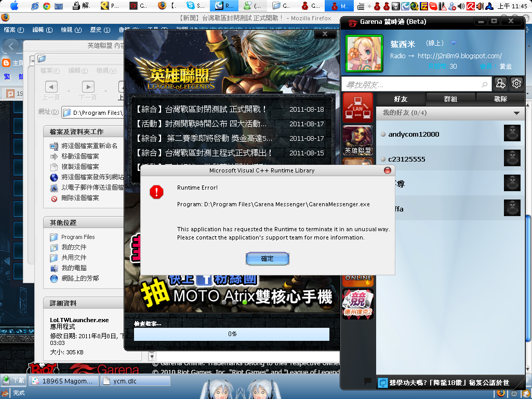This screenshot has width=532, height=399.
Task: Click the clock showing 上午 11:45
Action: point(512,6)
